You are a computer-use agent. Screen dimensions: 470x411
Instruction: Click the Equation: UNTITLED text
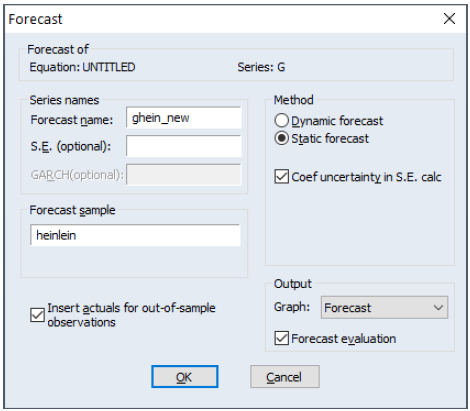click(82, 67)
